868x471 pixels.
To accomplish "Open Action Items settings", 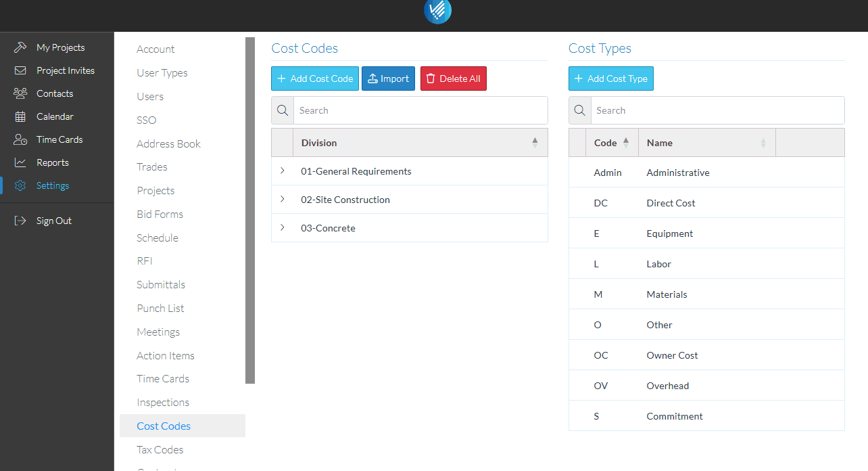I will coord(166,355).
